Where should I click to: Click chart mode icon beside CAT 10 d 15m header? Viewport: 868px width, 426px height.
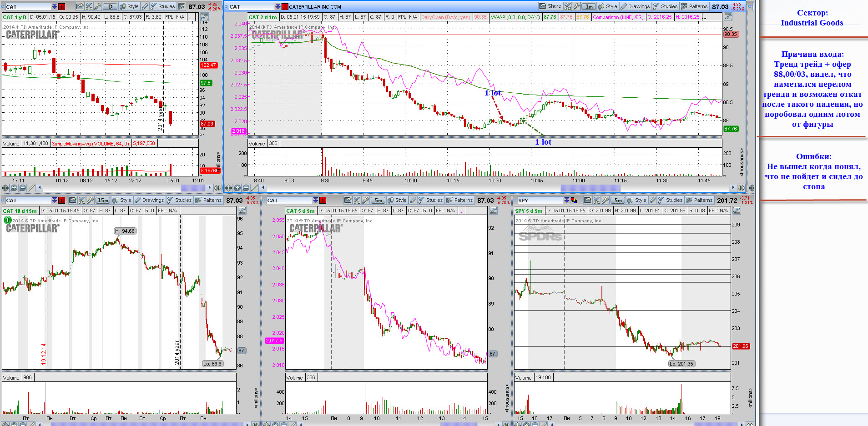(242, 210)
